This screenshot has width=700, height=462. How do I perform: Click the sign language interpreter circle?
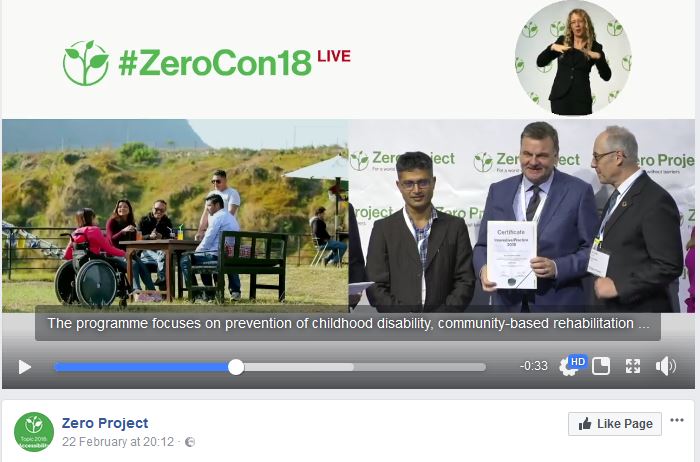pyautogui.click(x=573, y=57)
